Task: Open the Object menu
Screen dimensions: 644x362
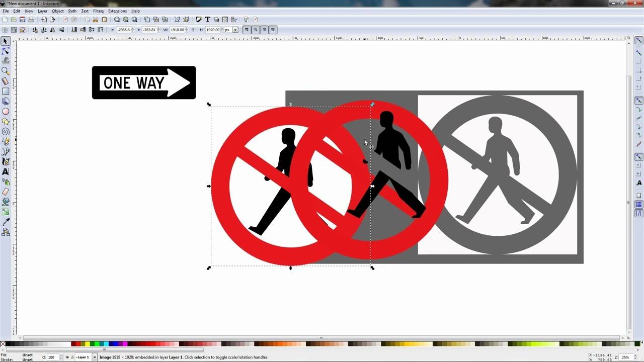Action: [x=58, y=11]
